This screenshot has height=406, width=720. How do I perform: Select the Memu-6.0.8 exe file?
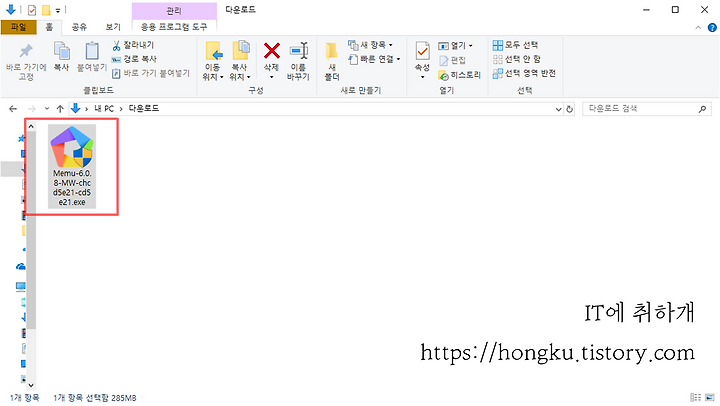click(72, 166)
